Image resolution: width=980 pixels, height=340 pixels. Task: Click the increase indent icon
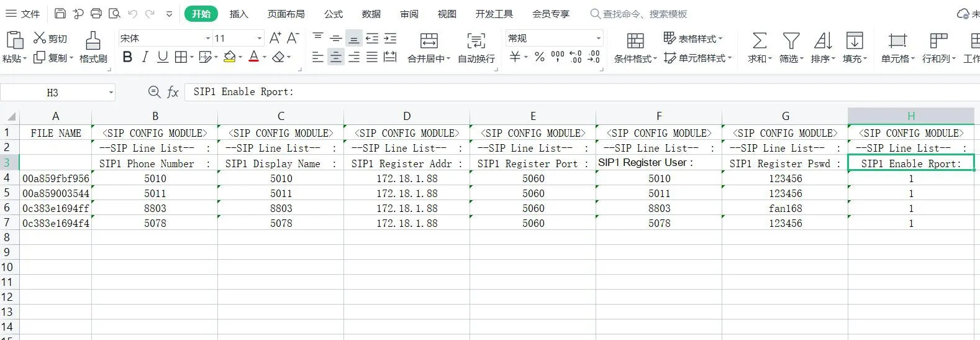click(x=390, y=38)
